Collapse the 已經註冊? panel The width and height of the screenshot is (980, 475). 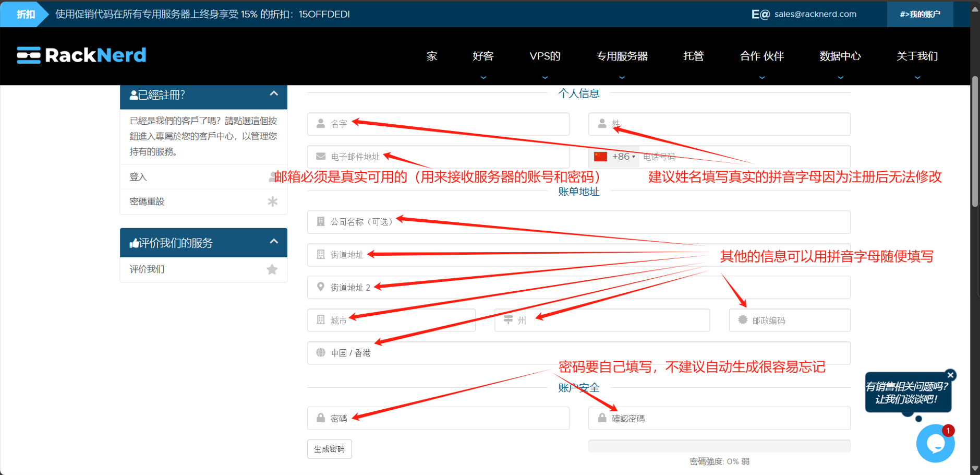pyautogui.click(x=274, y=94)
